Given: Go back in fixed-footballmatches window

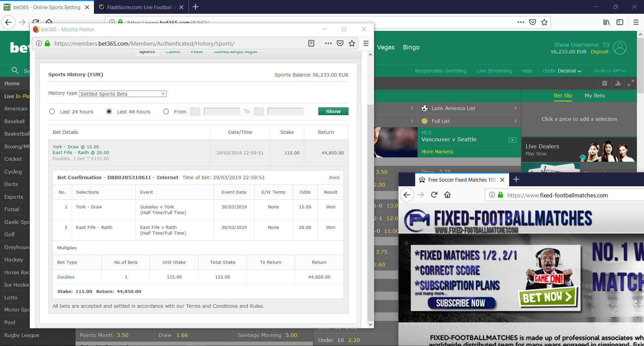Looking at the screenshot, I should click(407, 195).
